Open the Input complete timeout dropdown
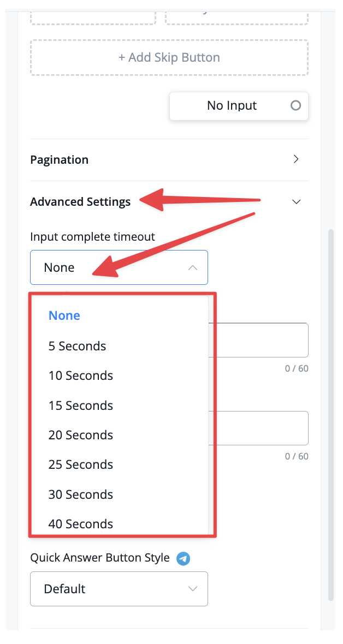This screenshot has width=343, height=644. (x=119, y=267)
